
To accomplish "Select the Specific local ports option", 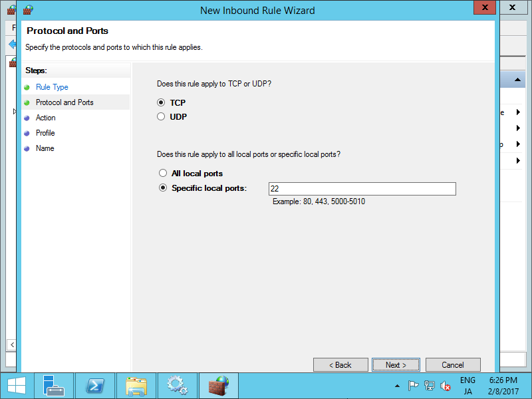I will tap(163, 188).
